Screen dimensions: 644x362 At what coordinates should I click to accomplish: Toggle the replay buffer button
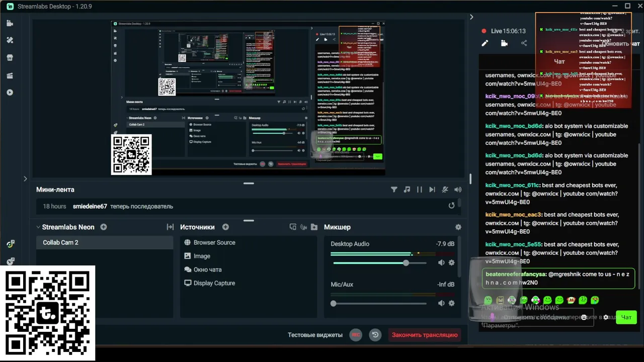[x=375, y=335]
